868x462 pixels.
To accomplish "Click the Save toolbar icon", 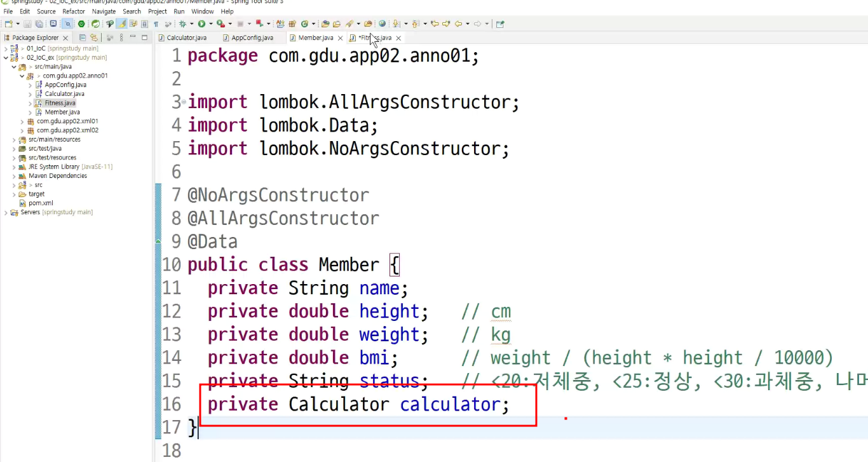I will click(27, 24).
